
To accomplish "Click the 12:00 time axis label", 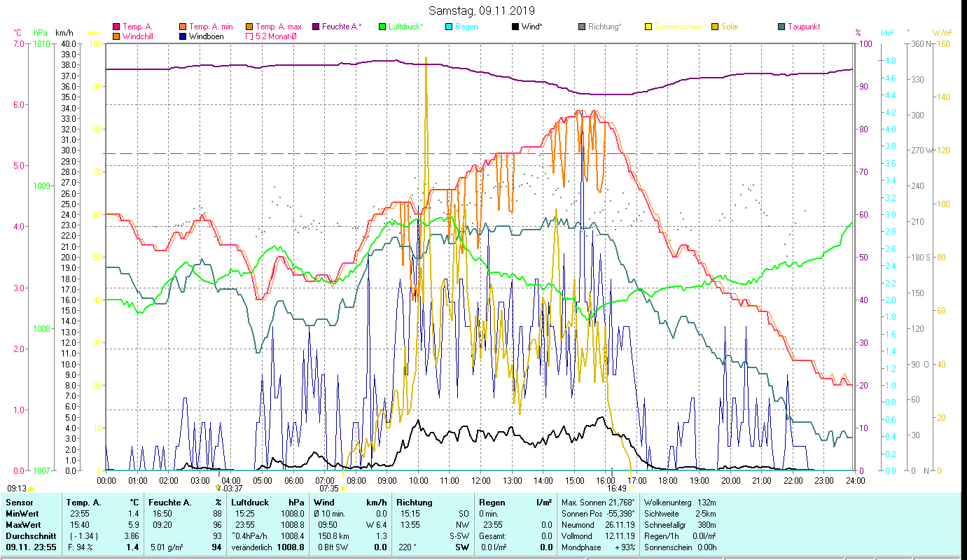I will click(481, 481).
